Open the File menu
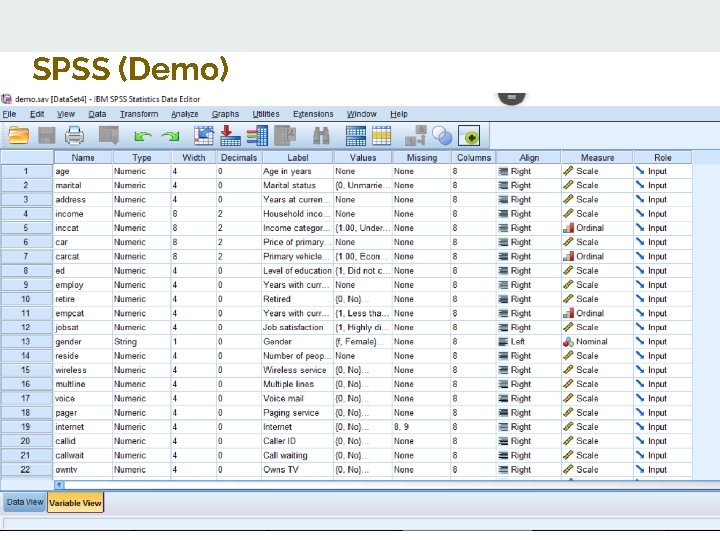Viewport: 720px width, 540px height. 9,114
